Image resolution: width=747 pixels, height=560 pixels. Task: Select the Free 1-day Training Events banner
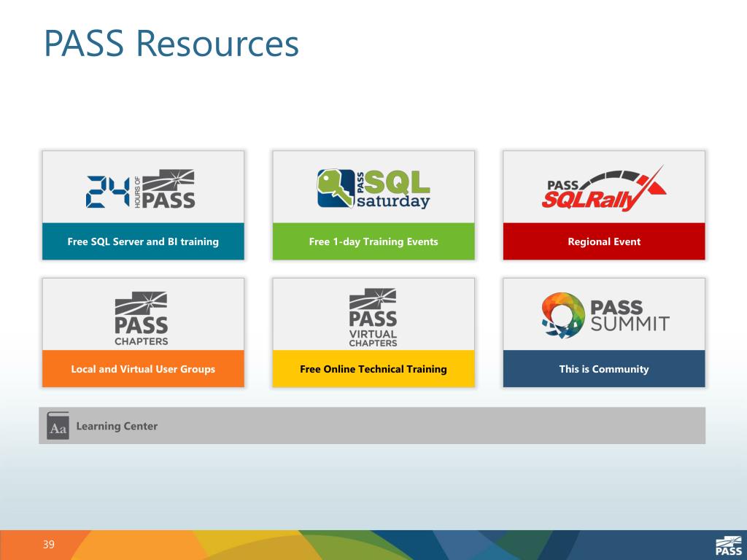(x=373, y=241)
